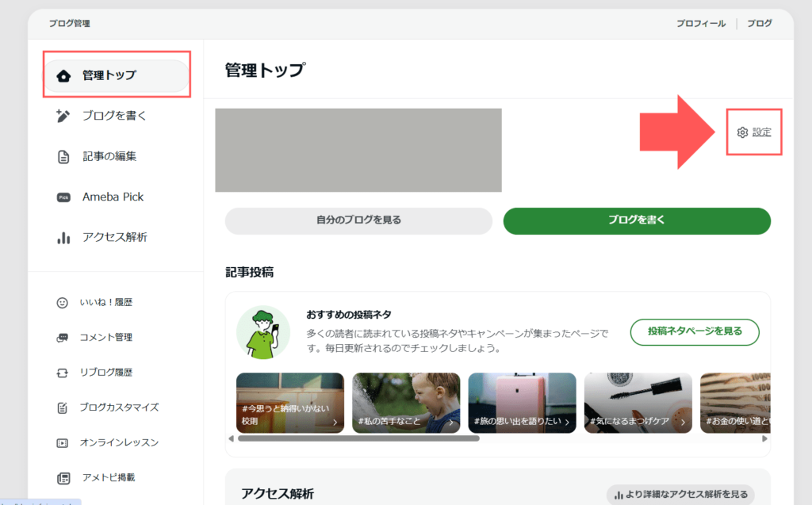Click the home icon beside 管理トップ
812x505 pixels.
click(x=63, y=76)
